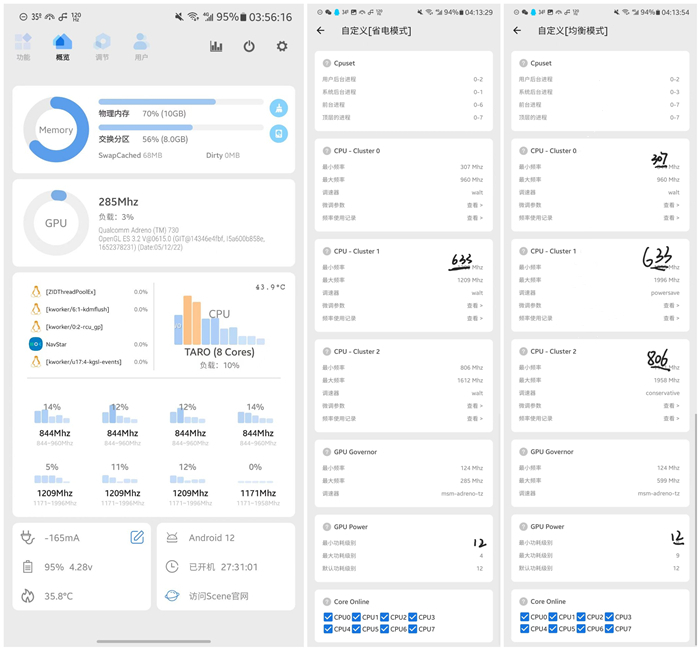Click the edit icon next to -165mA
The height and width of the screenshot is (650, 700).
(137, 538)
